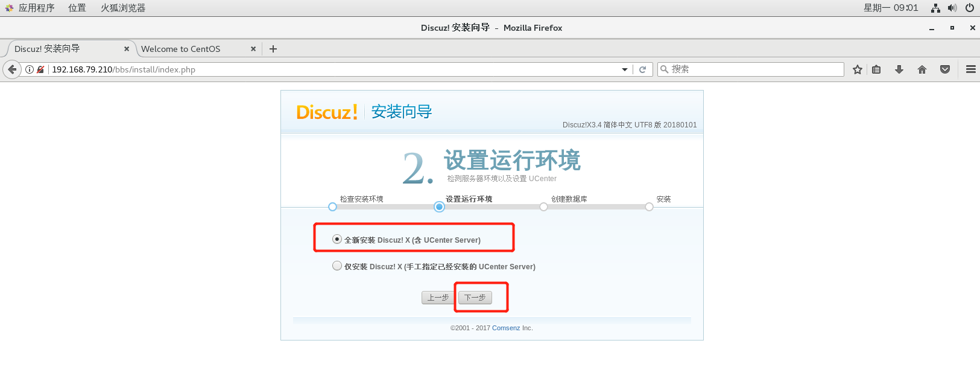Image resolution: width=980 pixels, height=387 pixels.
Task: Select 全新安装 Discuz! X radio button
Action: click(337, 239)
